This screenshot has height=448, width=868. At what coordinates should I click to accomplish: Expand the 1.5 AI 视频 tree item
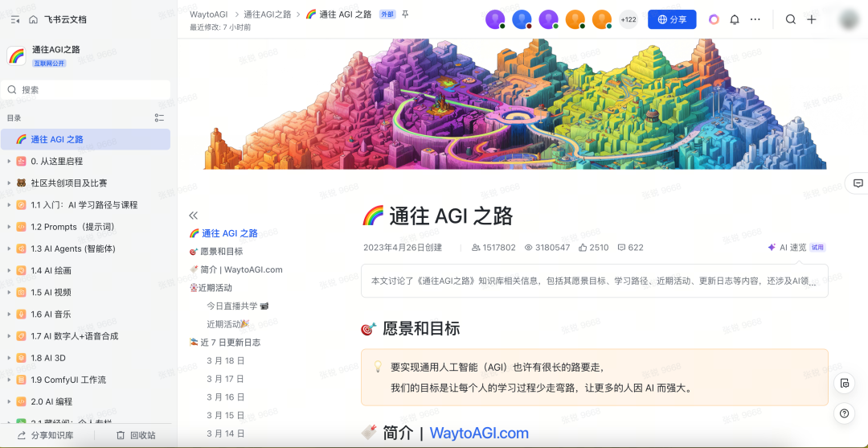pyautogui.click(x=8, y=293)
